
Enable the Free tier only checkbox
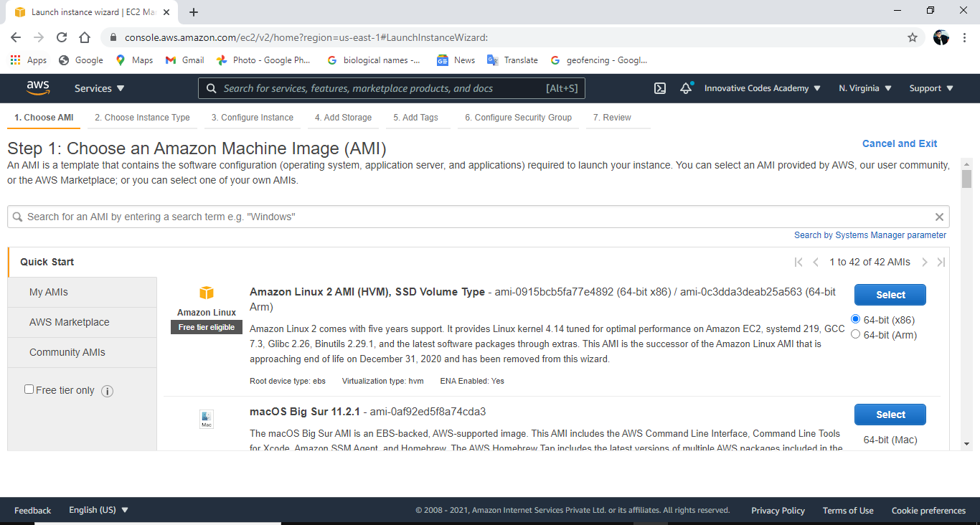[x=29, y=388]
